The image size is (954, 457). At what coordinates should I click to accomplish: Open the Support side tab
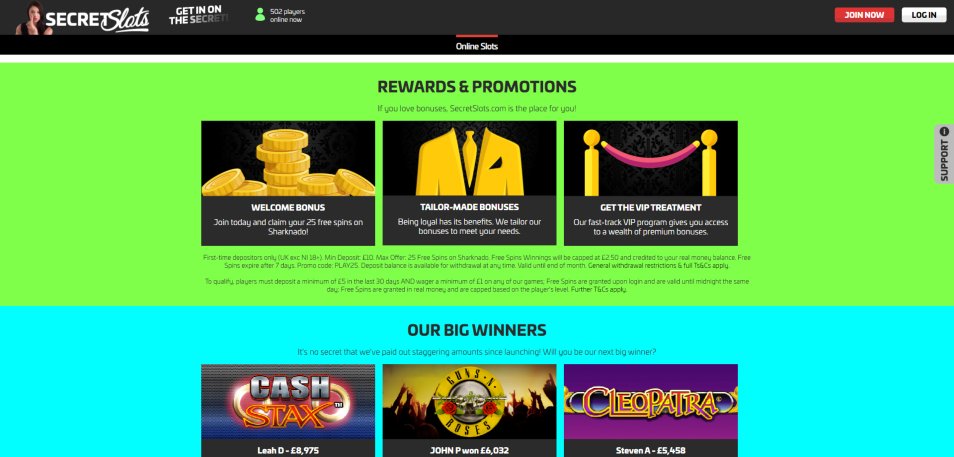(x=944, y=154)
